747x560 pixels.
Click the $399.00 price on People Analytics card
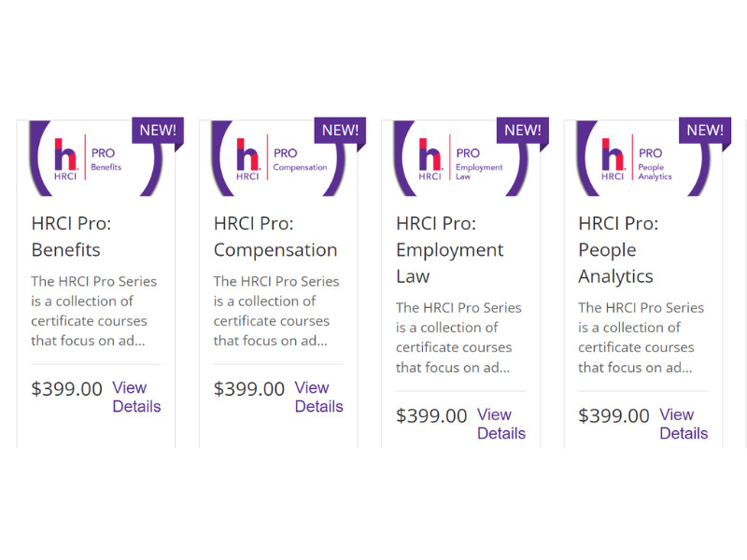(613, 416)
